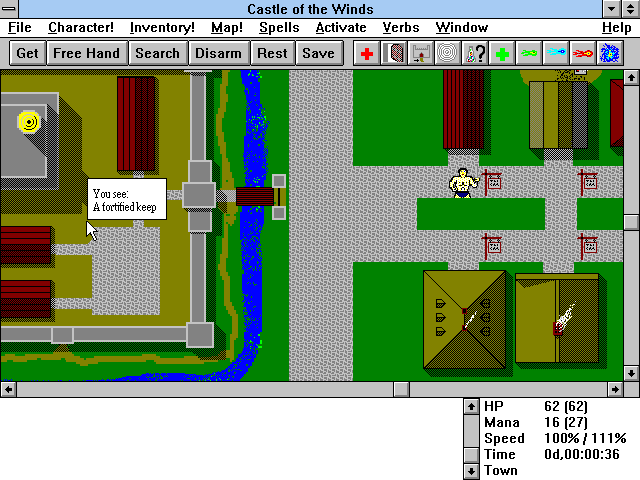Click the shop sign below the olive striped building
640x480 pixels.
tap(588, 182)
